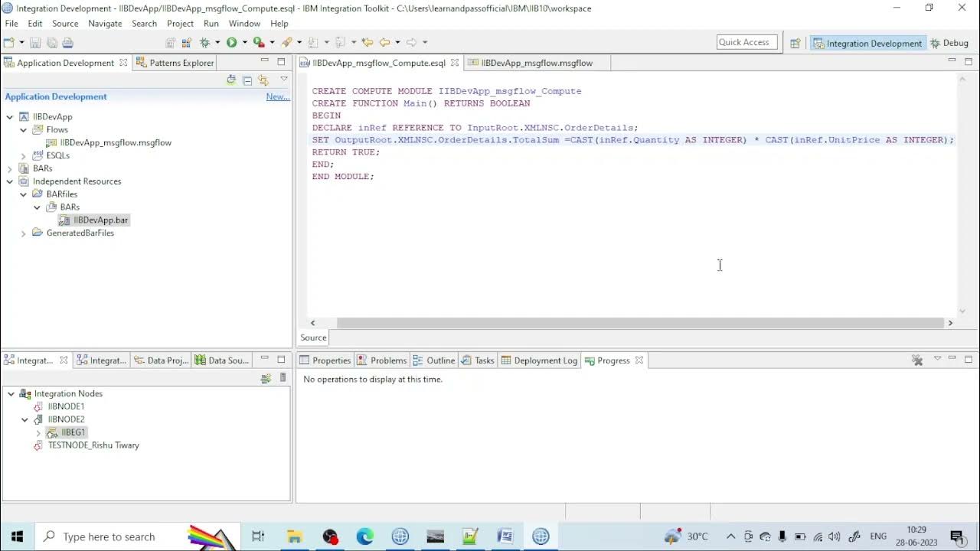Select Integration Development perspective button
Screen dimensions: 980x551
click(x=867, y=43)
